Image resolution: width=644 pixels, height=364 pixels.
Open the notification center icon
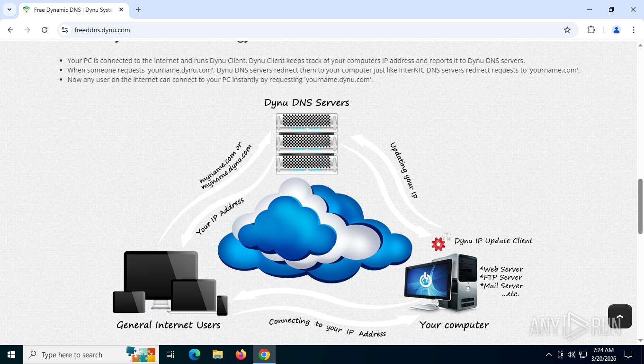point(628,355)
